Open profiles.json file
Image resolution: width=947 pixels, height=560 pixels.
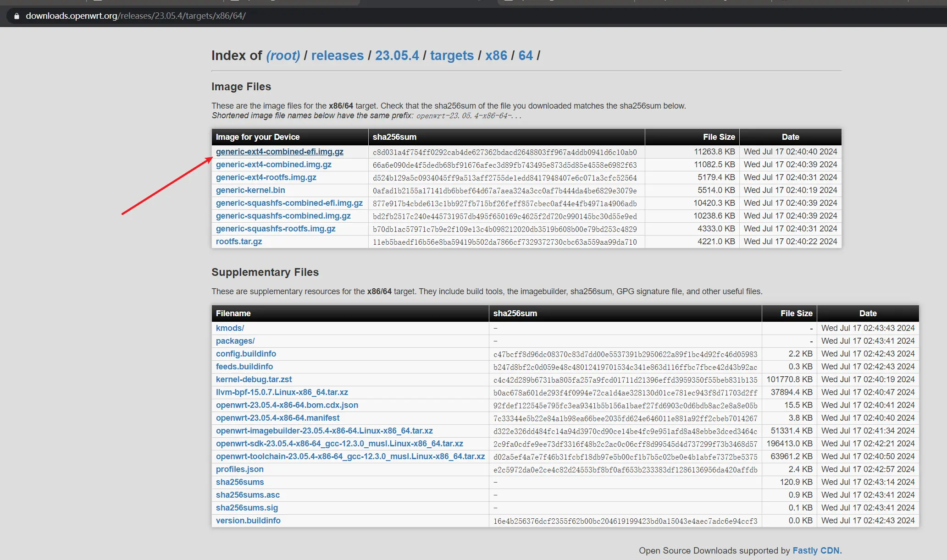coord(239,469)
